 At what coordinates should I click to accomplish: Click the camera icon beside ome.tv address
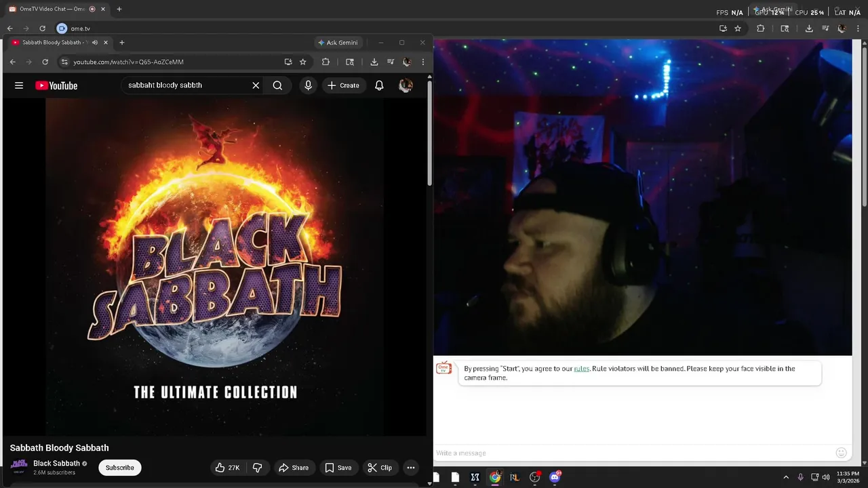pyautogui.click(x=62, y=28)
